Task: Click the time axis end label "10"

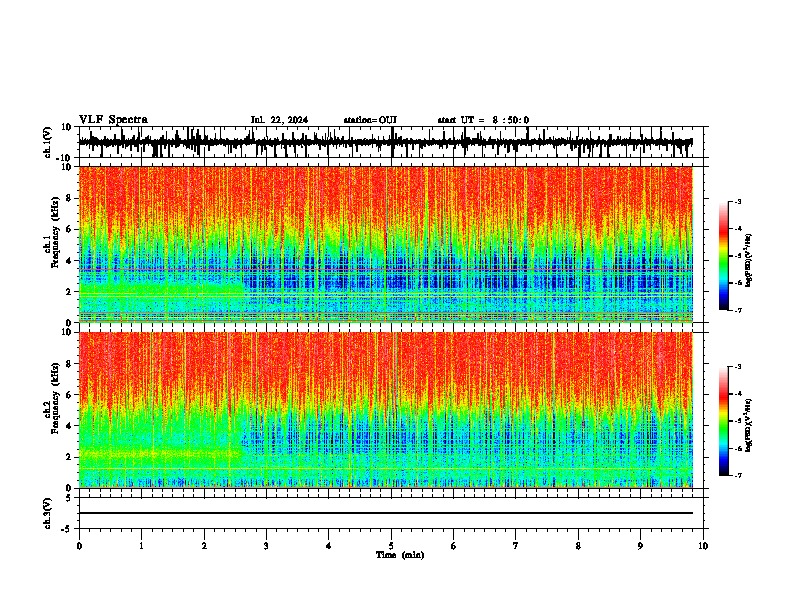Action: pyautogui.click(x=703, y=546)
